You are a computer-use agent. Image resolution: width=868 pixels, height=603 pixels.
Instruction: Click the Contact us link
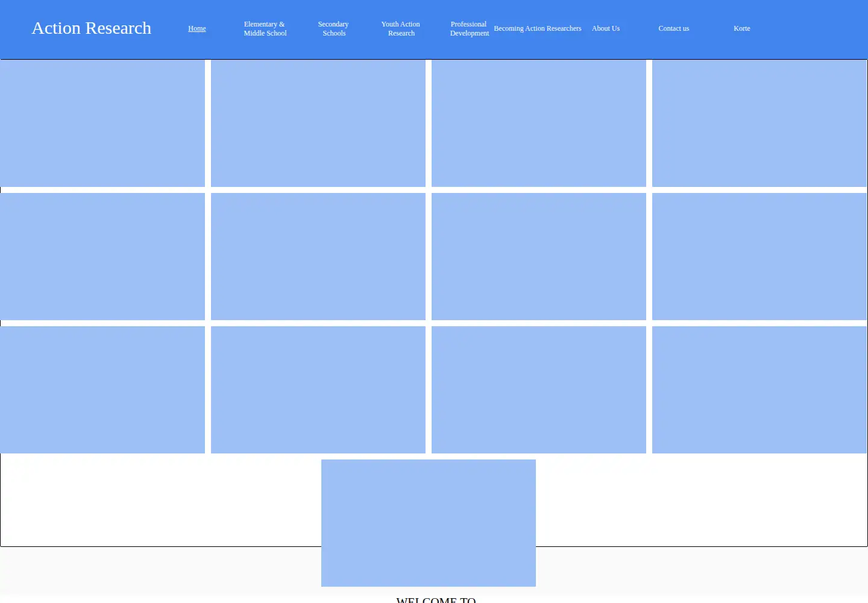[674, 28]
